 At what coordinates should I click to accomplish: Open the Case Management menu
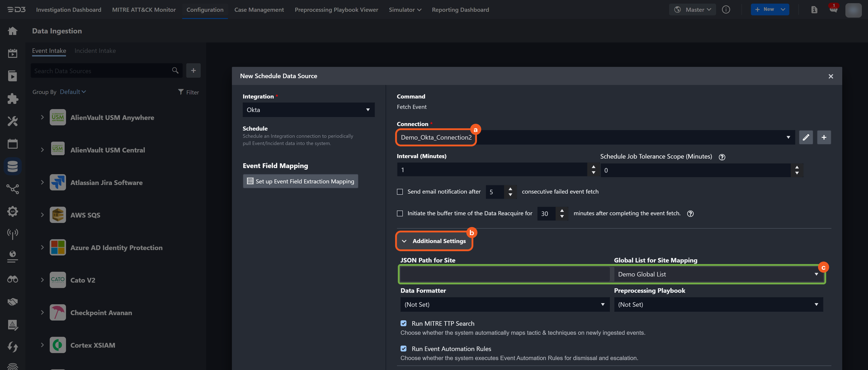[259, 9]
